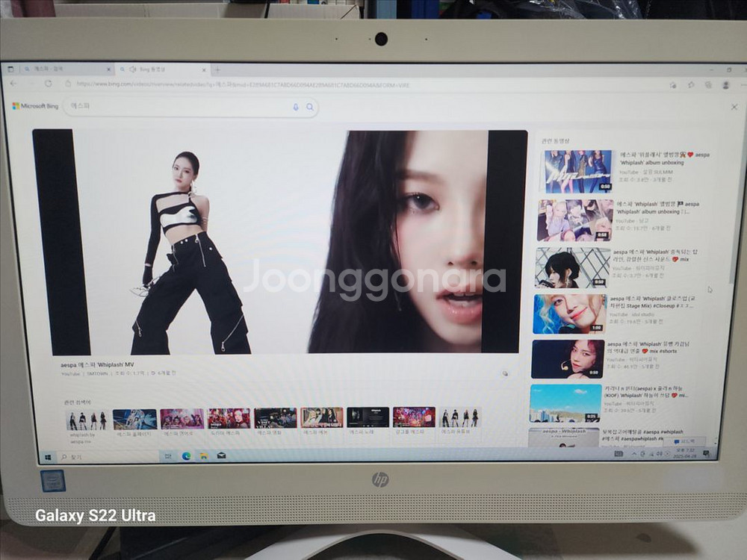This screenshot has width=747, height=560.
Task: Open third related video with black-haired singer
Action: pyautogui.click(x=571, y=267)
